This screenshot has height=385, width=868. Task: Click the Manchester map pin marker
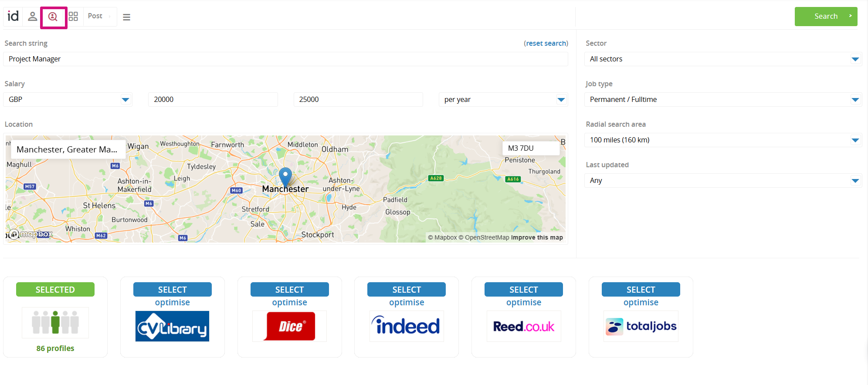coord(285,178)
